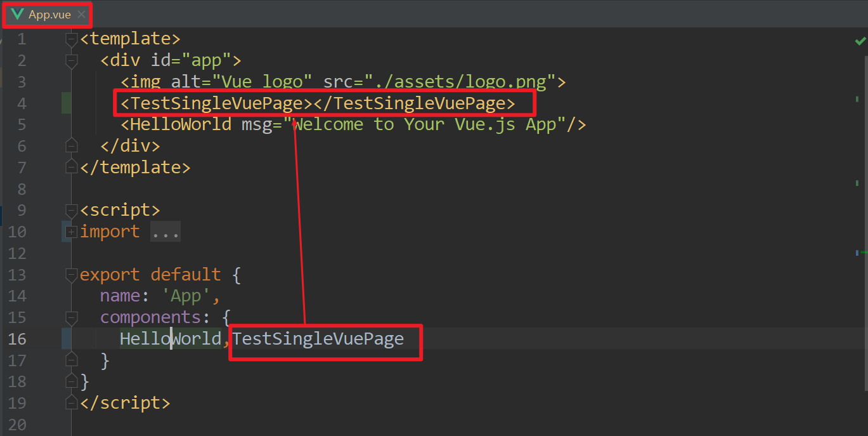
Task: Click line number 10 in the gutter
Action: click(x=17, y=232)
